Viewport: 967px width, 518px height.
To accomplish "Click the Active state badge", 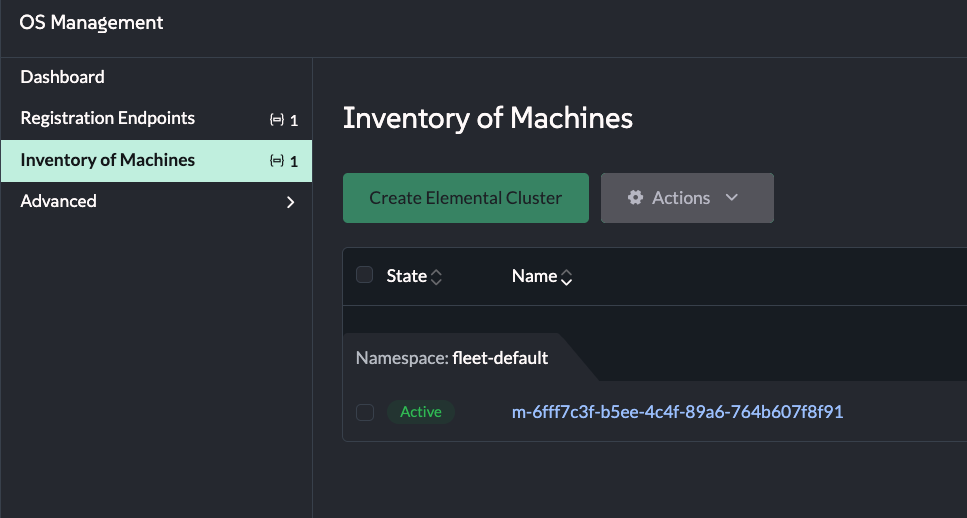I will 421,412.
